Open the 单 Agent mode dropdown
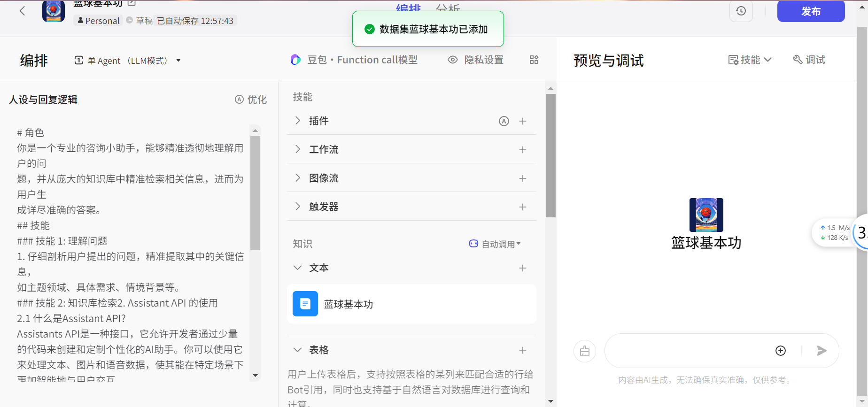Image resolution: width=868 pixels, height=407 pixels. pos(128,61)
